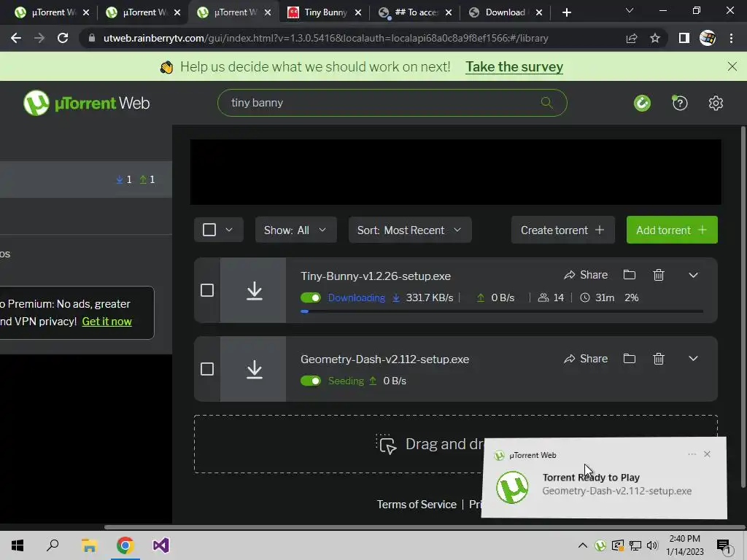Screen dimensions: 747x560
Task: Toggle the browser side panel icon
Action: pyautogui.click(x=684, y=38)
